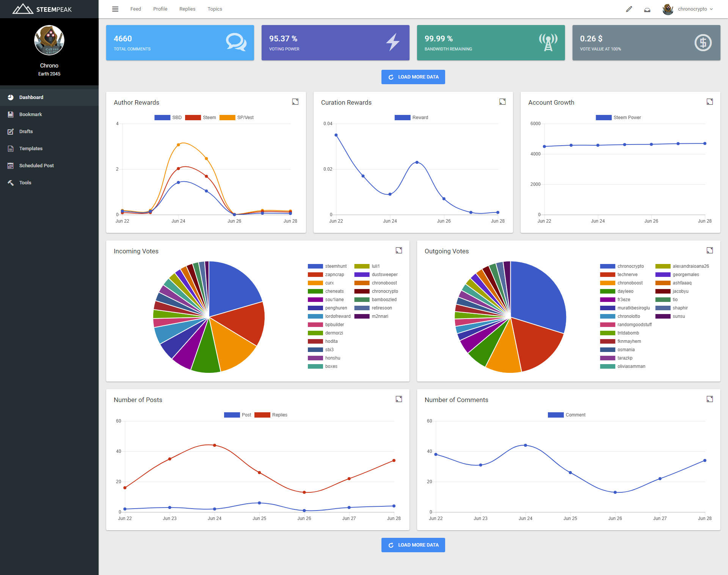Viewport: 728px width, 575px height.
Task: Expand the Author Rewards chart
Action: [x=295, y=102]
